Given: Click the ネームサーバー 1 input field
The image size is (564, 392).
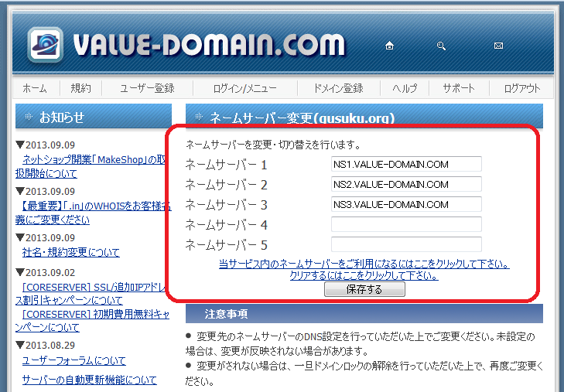Looking at the screenshot, I should (x=406, y=164).
